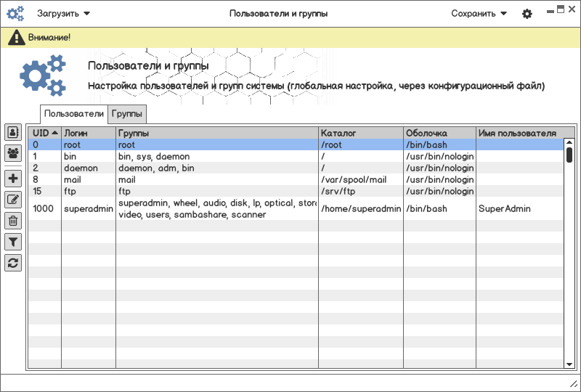Screen dimensions: 581x392
Task: Add a new user with plus icon
Action: tap(13, 179)
